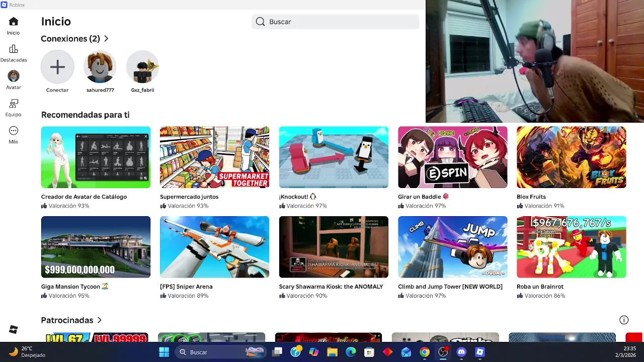Click the Conectar plus button

[57, 67]
